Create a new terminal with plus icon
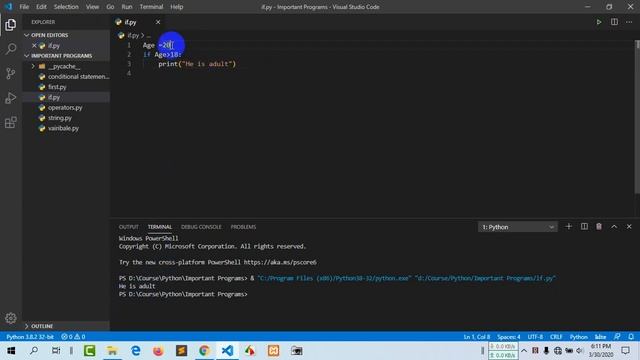The image size is (640, 360). point(569,227)
